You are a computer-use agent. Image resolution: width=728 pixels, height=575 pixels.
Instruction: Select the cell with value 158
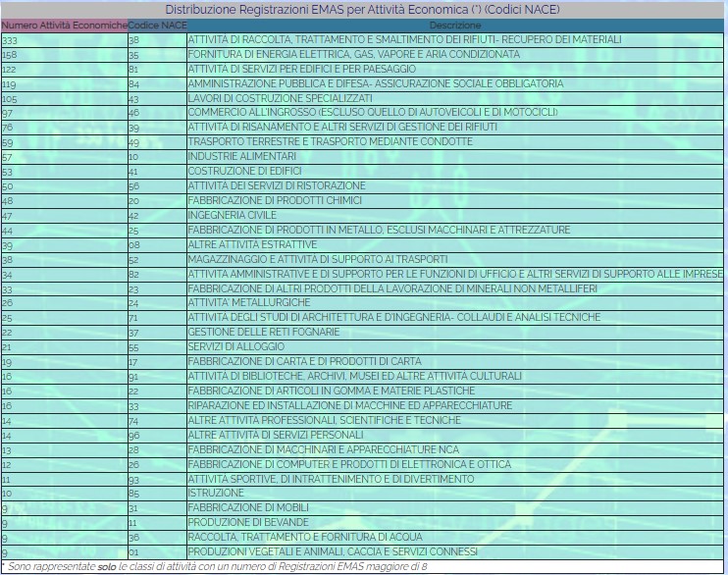pos(10,54)
